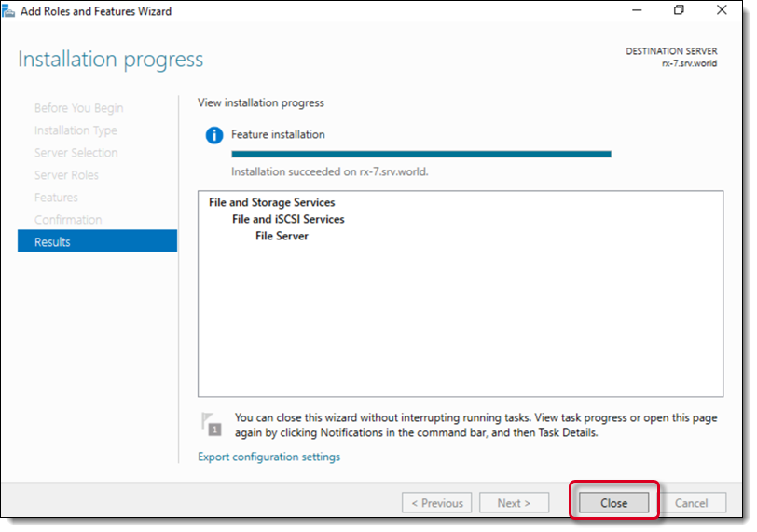
Task: Select the File Server entry
Action: click(282, 236)
